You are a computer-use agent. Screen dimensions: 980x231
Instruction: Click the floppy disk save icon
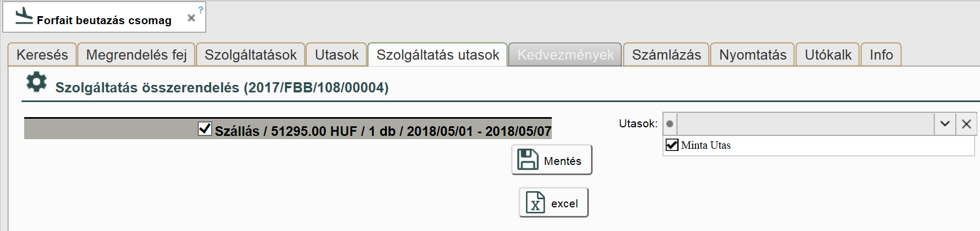point(527,160)
